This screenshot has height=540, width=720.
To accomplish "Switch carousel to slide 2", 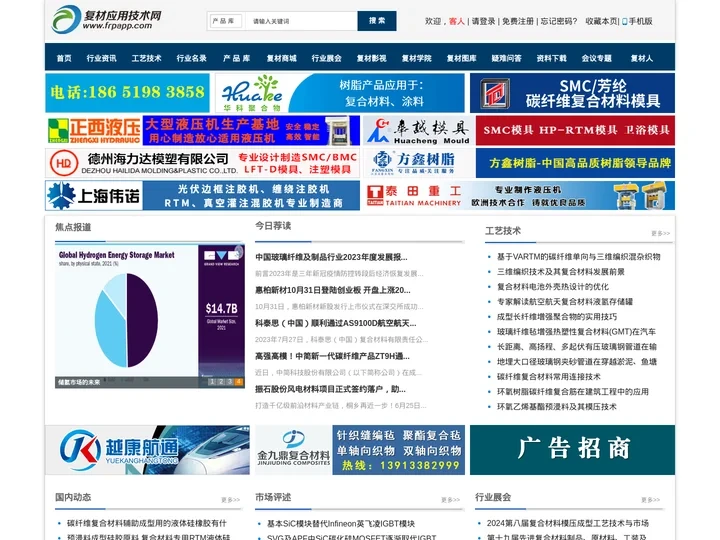I will point(220,382).
